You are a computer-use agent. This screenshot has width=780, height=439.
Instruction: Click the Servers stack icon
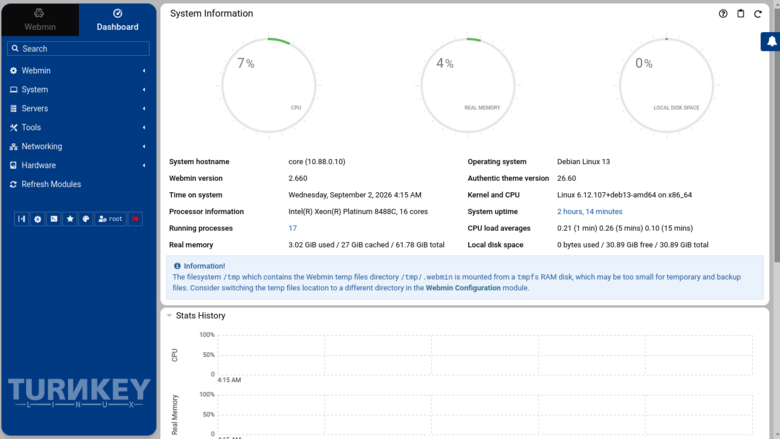pyautogui.click(x=13, y=108)
